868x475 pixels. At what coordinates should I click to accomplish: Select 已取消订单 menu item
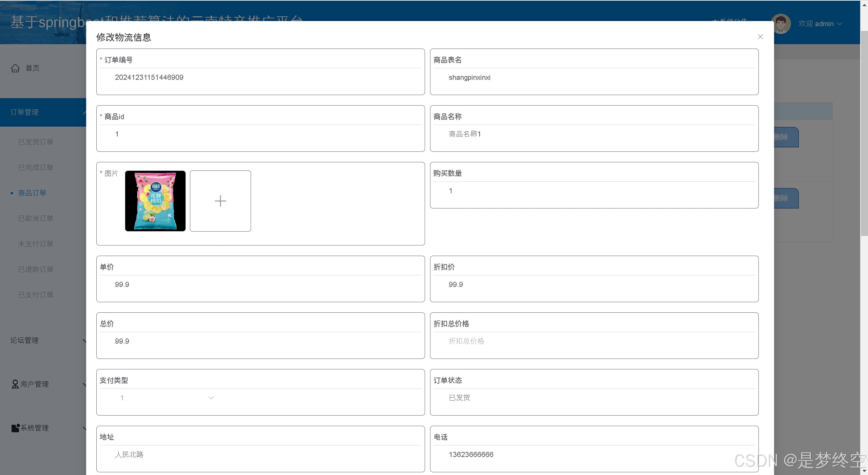point(36,218)
